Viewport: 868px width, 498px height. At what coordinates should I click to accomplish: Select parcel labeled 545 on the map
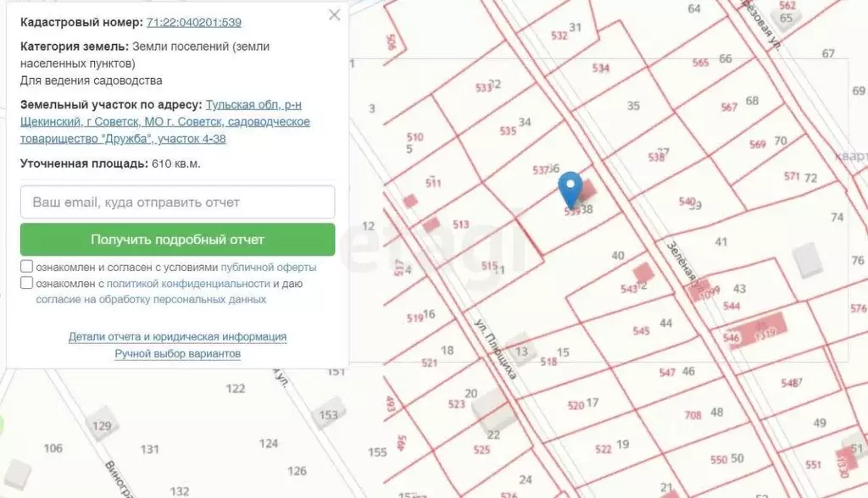[x=642, y=331]
